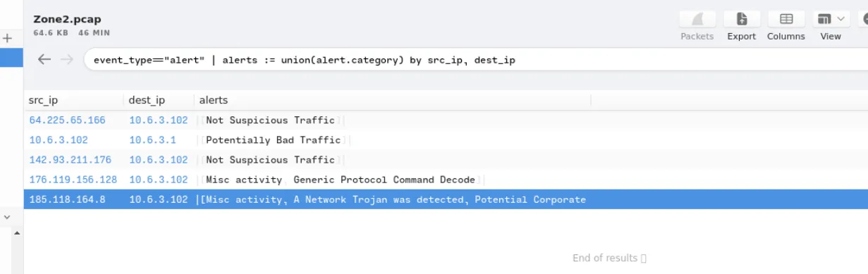The height and width of the screenshot is (274, 868).
Task: Select the highlighted 185.118.164.8 row
Action: tap(446, 199)
